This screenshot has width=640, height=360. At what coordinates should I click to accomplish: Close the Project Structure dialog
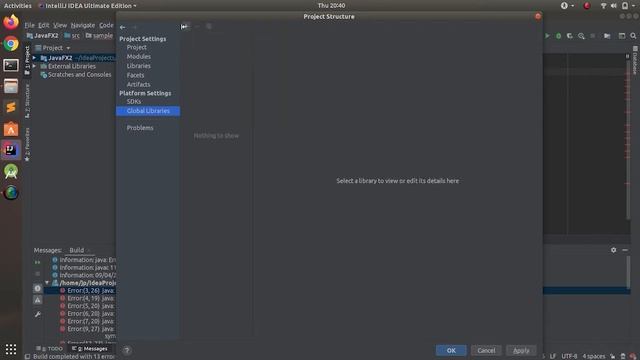(x=538, y=16)
